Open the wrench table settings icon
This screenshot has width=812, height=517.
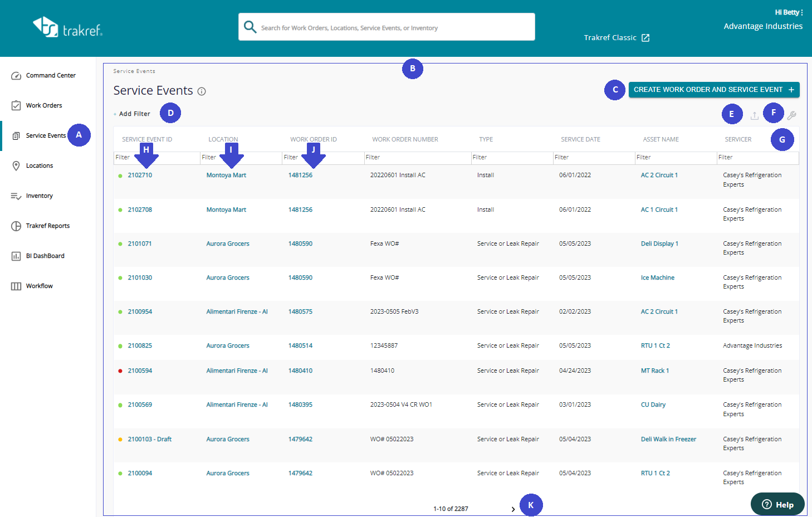[791, 115]
